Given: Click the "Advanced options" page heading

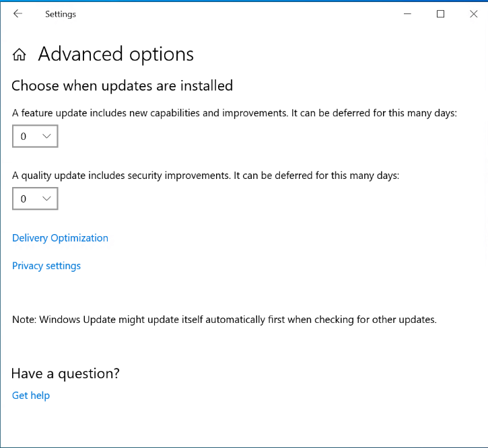Looking at the screenshot, I should (x=116, y=54).
